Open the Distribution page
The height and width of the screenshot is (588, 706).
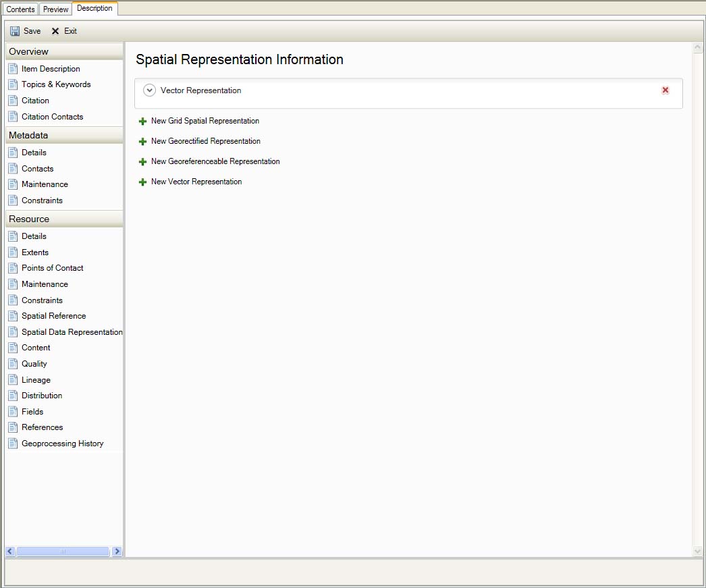tap(43, 395)
